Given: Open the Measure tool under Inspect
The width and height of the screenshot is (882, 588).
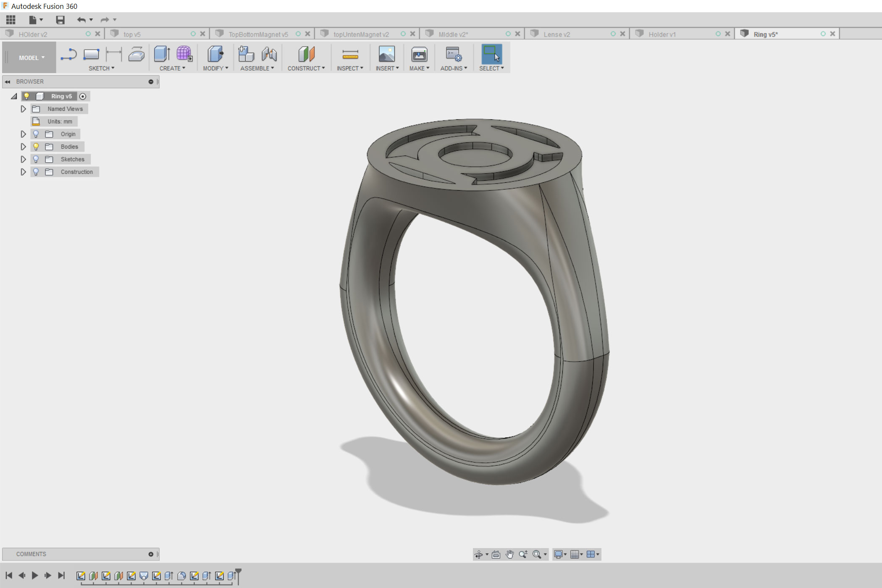Looking at the screenshot, I should click(x=350, y=55).
